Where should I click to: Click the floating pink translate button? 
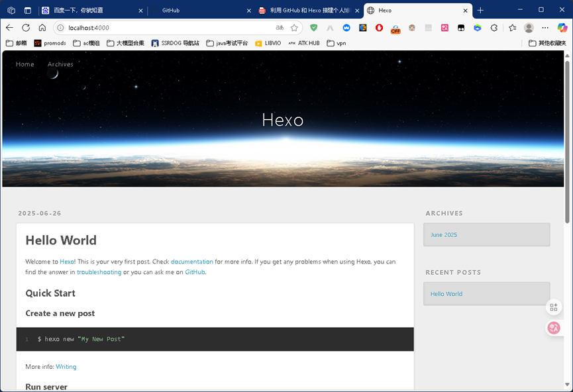(554, 328)
